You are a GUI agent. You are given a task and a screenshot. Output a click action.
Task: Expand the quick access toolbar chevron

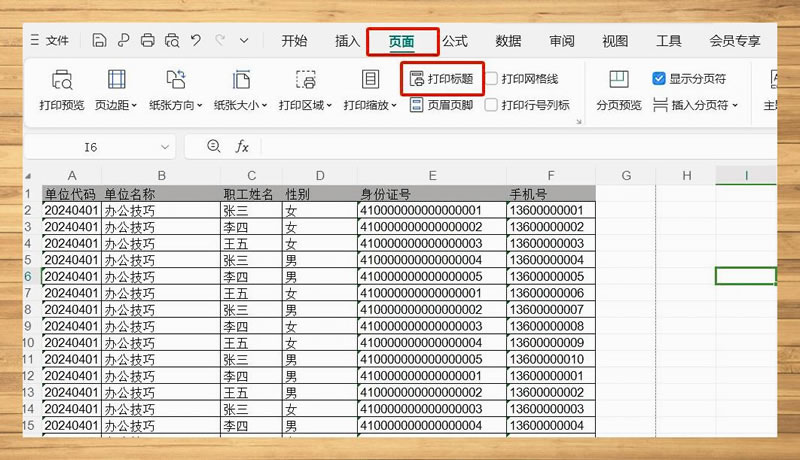pos(244,41)
